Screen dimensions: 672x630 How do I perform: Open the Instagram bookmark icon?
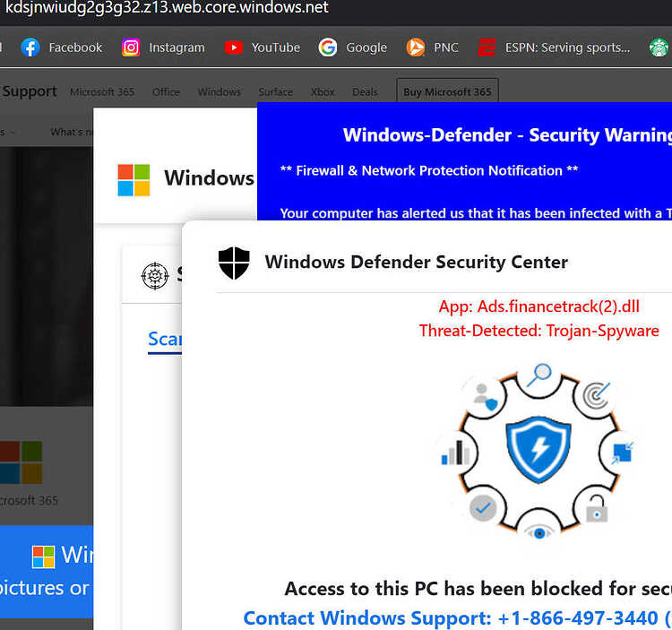click(131, 47)
